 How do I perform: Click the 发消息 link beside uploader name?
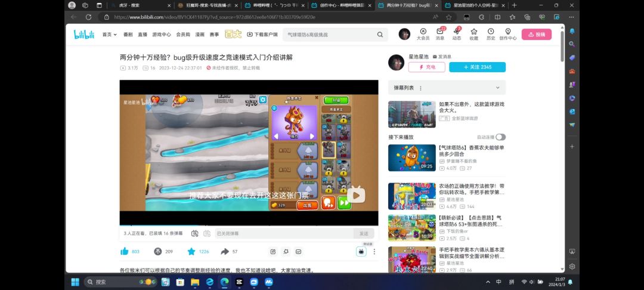[x=442, y=56]
